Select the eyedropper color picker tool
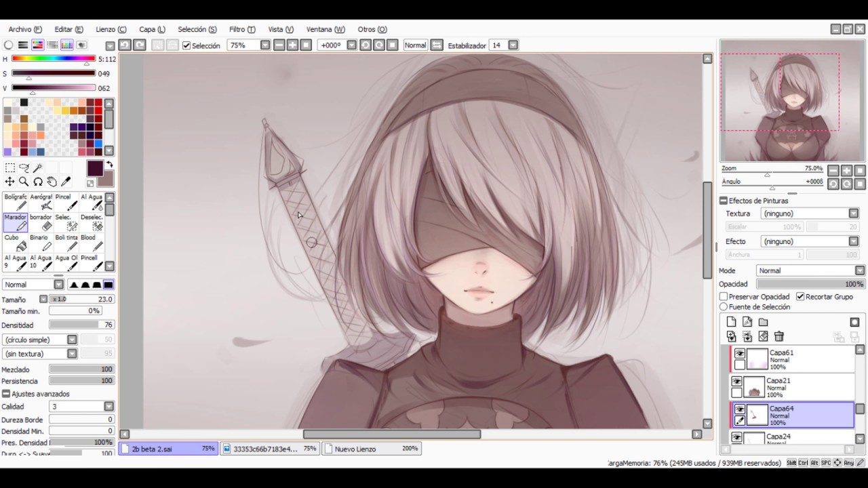This screenshot has width=868, height=488. click(66, 182)
